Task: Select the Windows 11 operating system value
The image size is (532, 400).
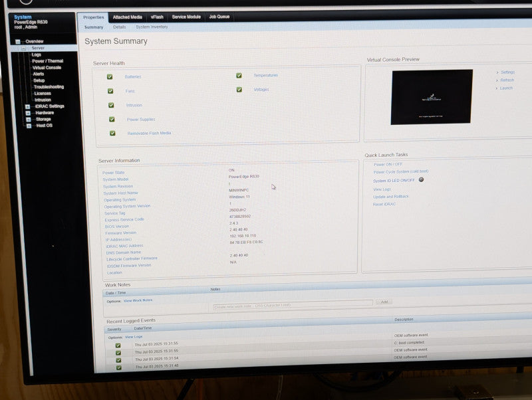Action: [239, 197]
